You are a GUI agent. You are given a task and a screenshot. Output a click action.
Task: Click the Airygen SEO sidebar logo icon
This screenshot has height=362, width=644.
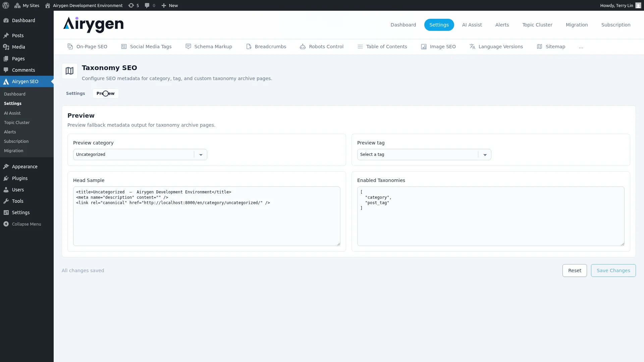click(x=6, y=81)
